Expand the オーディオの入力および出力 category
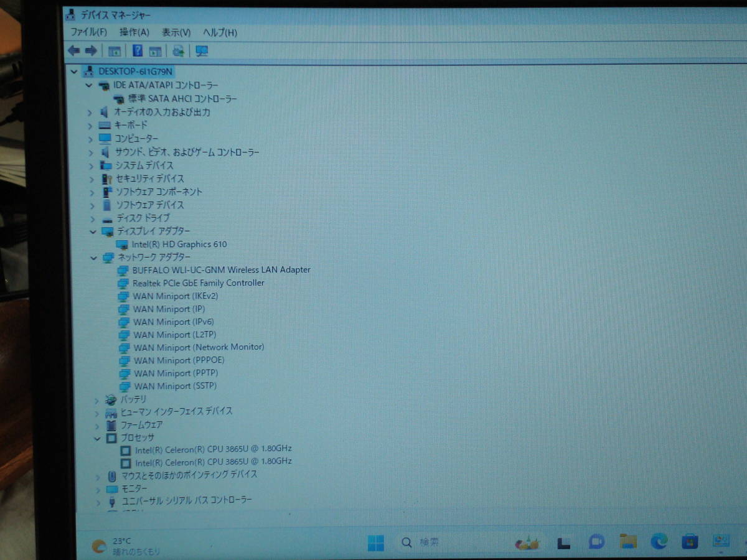 tap(90, 113)
